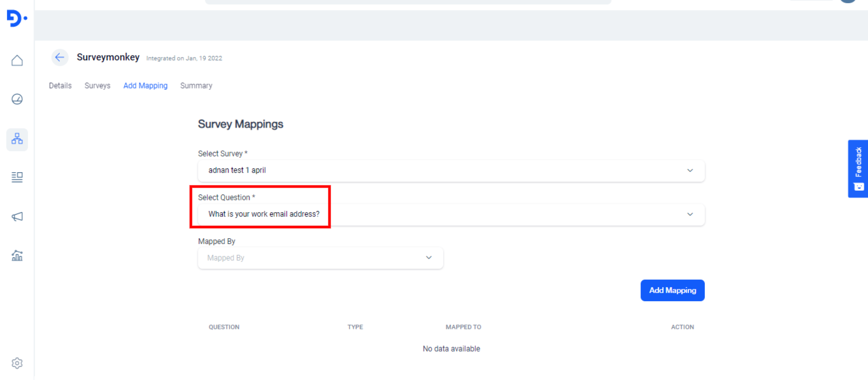The image size is (868, 380).
Task: Open the bar chart analytics icon
Action: tap(17, 256)
